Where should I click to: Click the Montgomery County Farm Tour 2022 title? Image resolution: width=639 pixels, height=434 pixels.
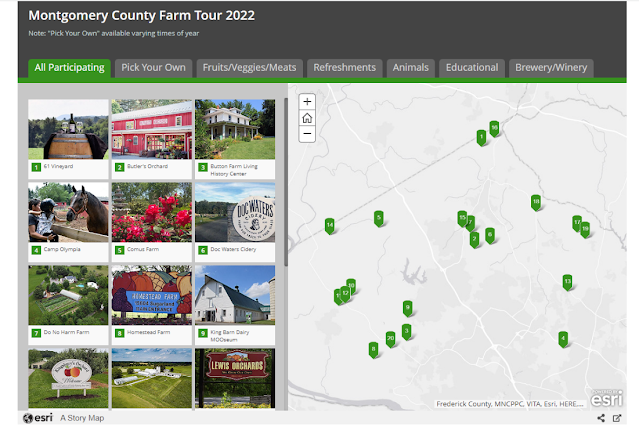click(x=141, y=15)
